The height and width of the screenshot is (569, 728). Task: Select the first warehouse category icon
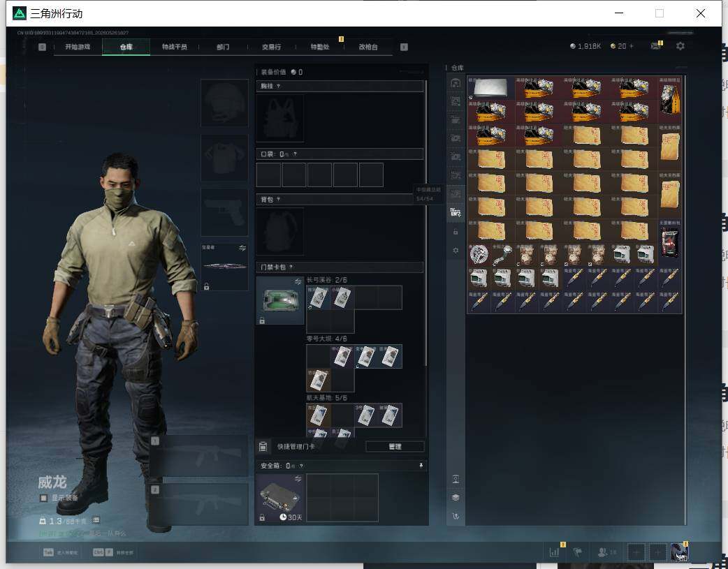click(456, 83)
